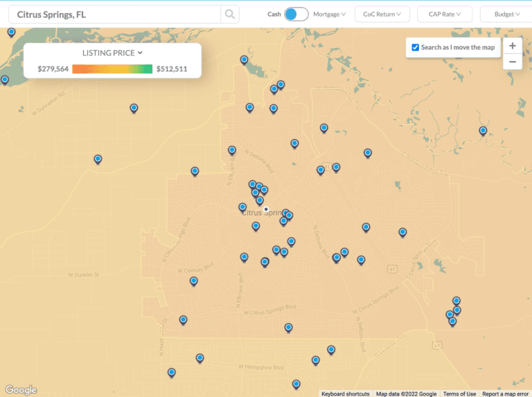Select the pin above the N Deltona Blvd label

pos(294,143)
